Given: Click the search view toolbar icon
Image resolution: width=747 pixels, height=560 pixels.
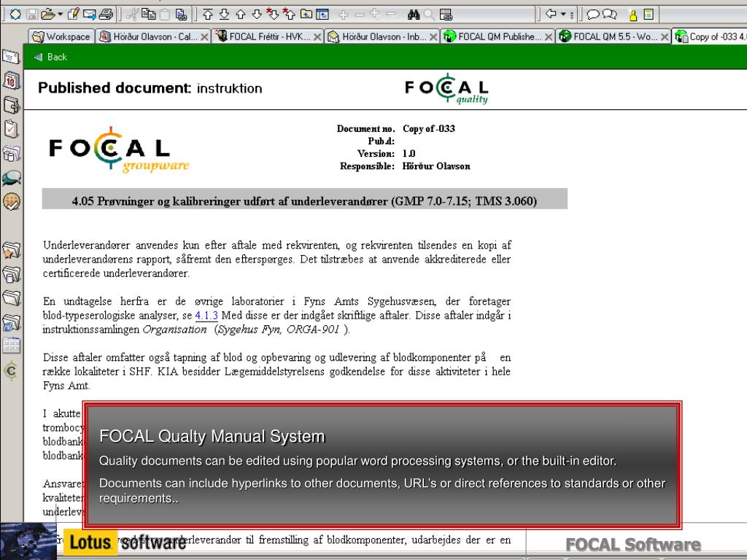Looking at the screenshot, I should click(446, 15).
